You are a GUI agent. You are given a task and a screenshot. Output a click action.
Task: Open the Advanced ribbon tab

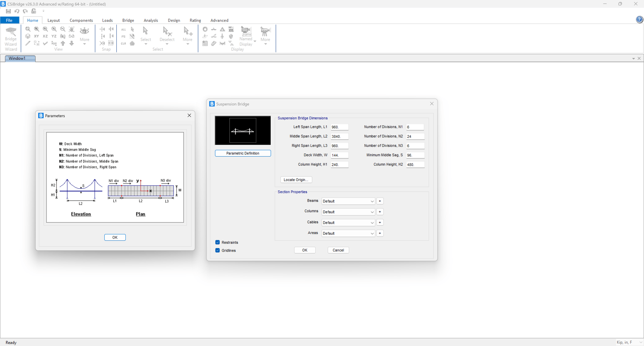(219, 20)
